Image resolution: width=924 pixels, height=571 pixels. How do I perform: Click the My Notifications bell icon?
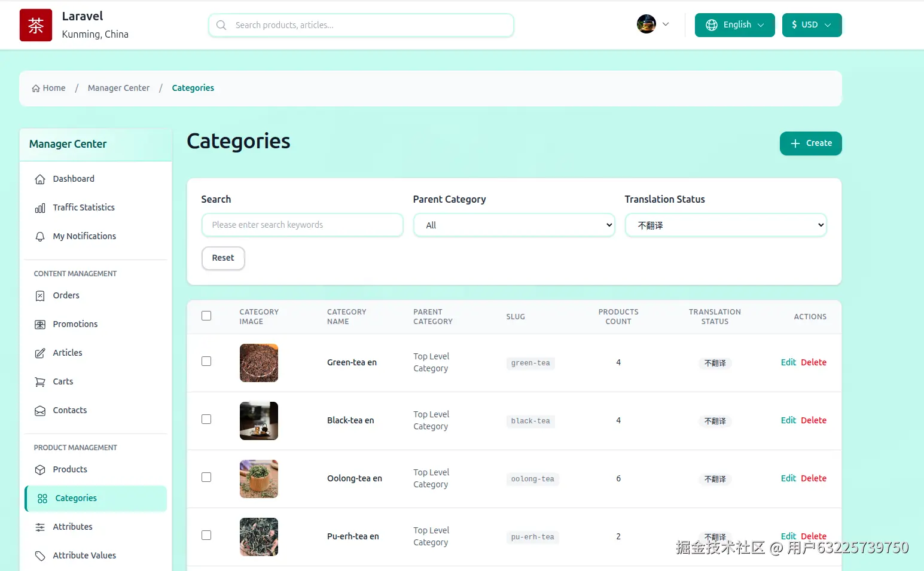pyautogui.click(x=40, y=237)
